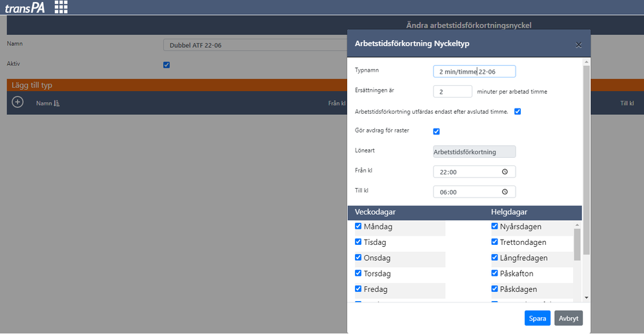644x334 pixels.
Task: Click Spara to save the key type
Action: tap(538, 318)
